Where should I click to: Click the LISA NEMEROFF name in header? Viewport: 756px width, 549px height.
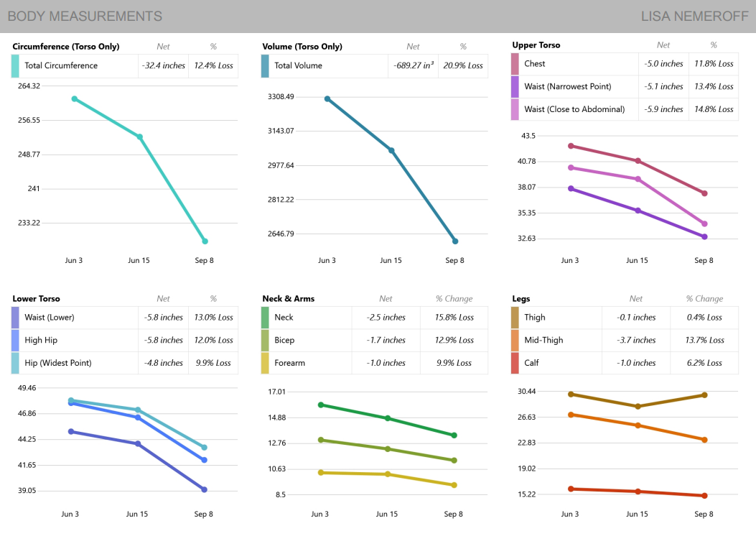[x=694, y=17]
